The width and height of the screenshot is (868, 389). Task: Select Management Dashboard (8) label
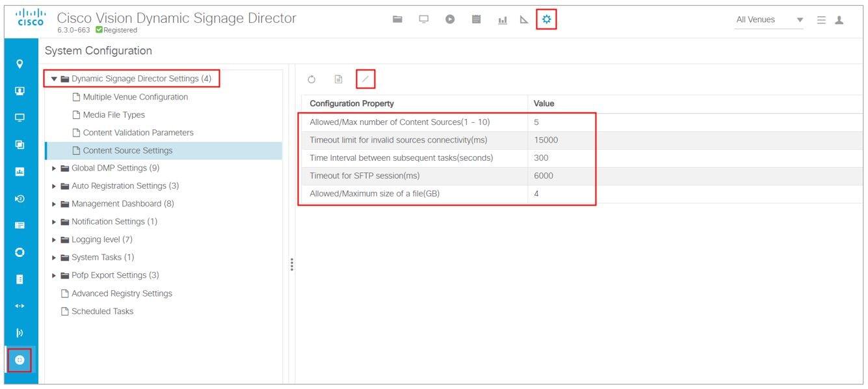tap(123, 204)
